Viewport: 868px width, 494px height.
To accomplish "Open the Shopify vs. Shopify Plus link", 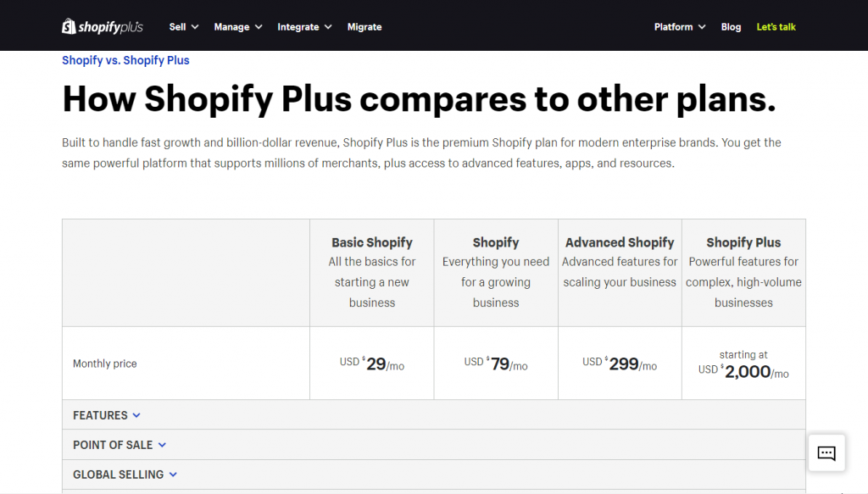I will click(125, 60).
